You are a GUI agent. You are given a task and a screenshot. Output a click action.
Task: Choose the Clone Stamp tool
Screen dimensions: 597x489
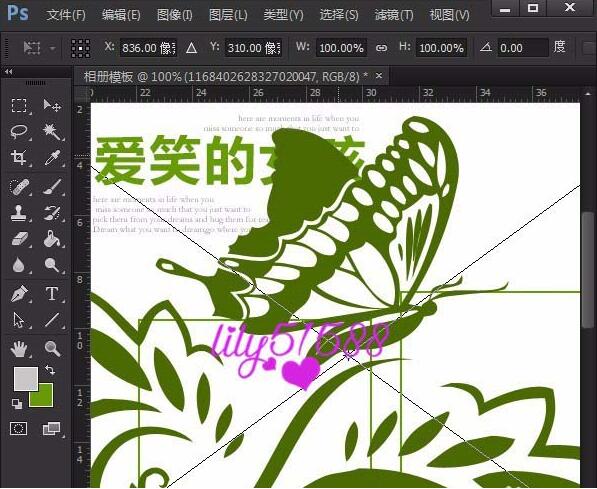pyautogui.click(x=19, y=213)
